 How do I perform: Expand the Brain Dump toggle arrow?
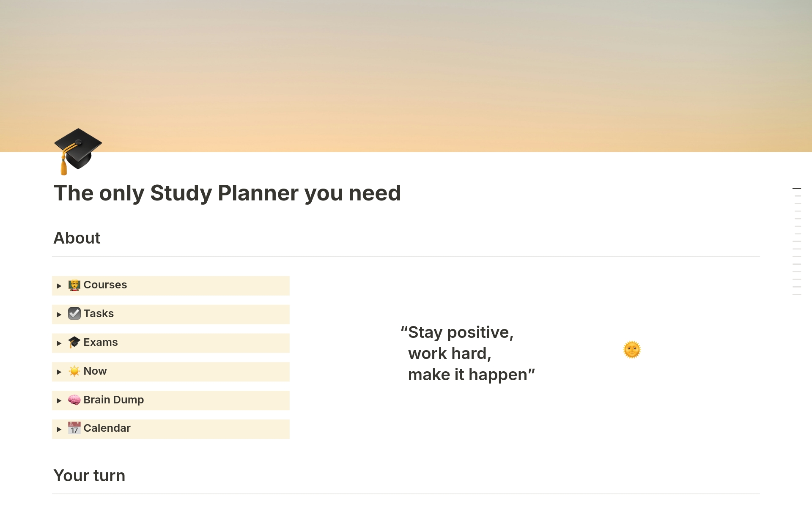coord(59,400)
